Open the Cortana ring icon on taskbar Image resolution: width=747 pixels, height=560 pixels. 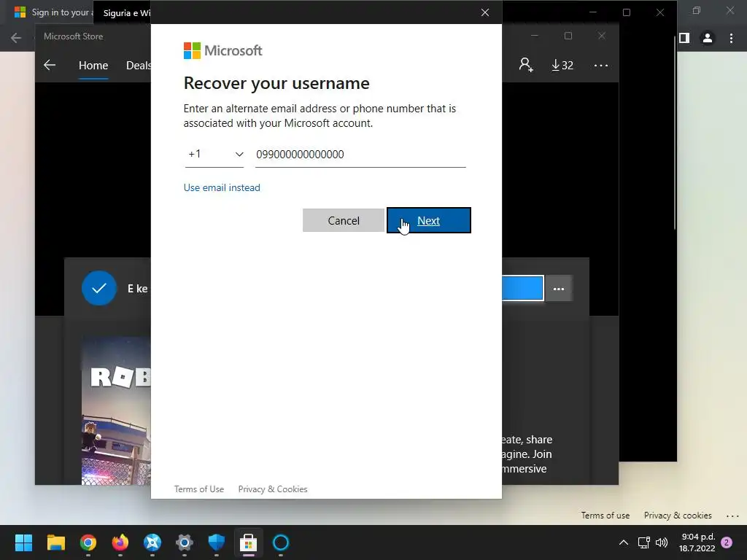281,542
